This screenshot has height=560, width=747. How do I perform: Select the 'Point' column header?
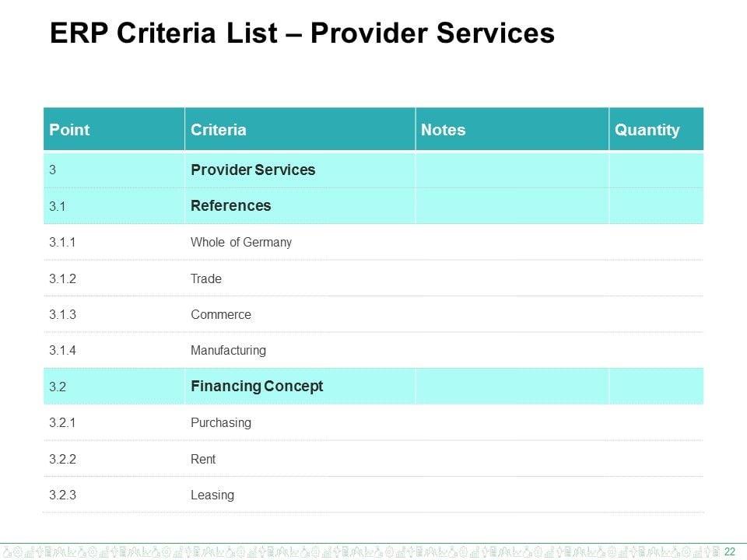[x=69, y=130]
